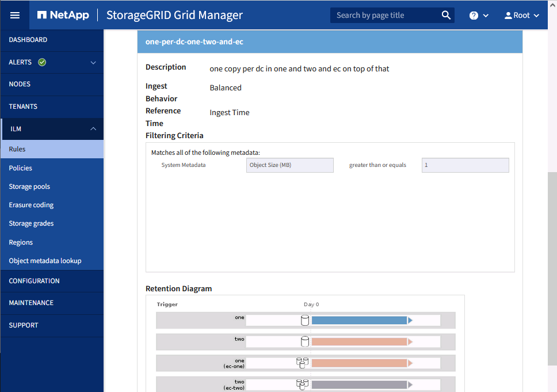Open the TENANTS menu item
557x392 pixels.
tap(52, 106)
